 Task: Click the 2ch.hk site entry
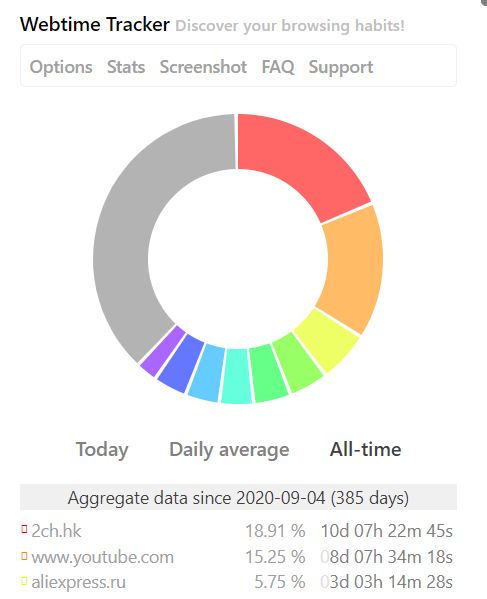coord(56,531)
